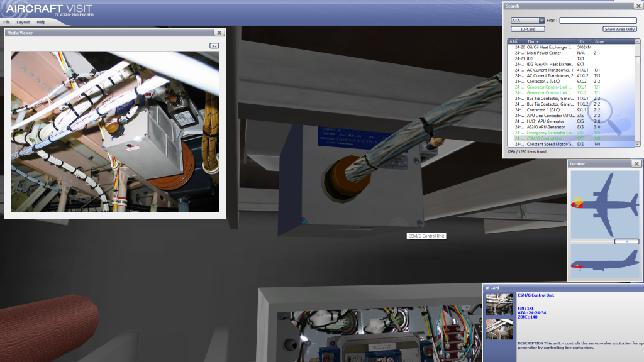Open the File menu
The height and width of the screenshot is (362, 644).
tap(6, 22)
